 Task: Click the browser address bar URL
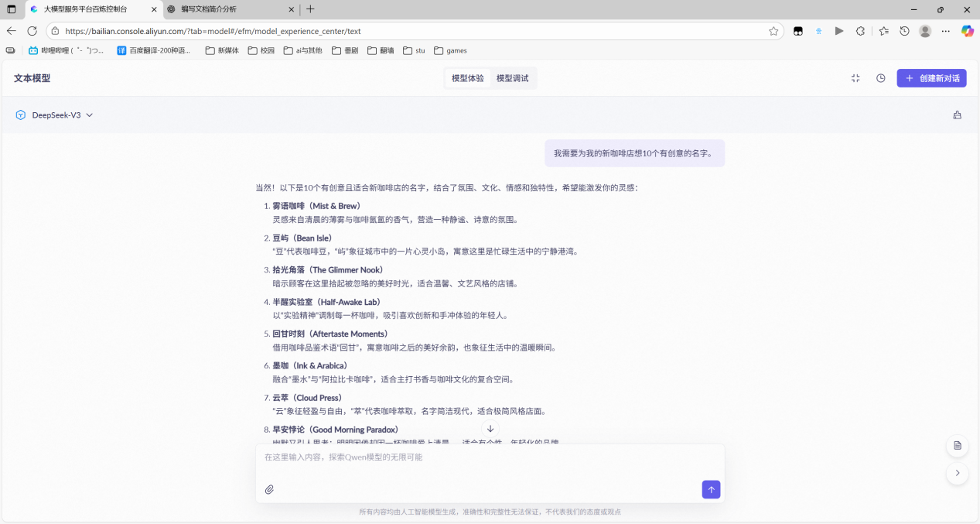coord(213,31)
